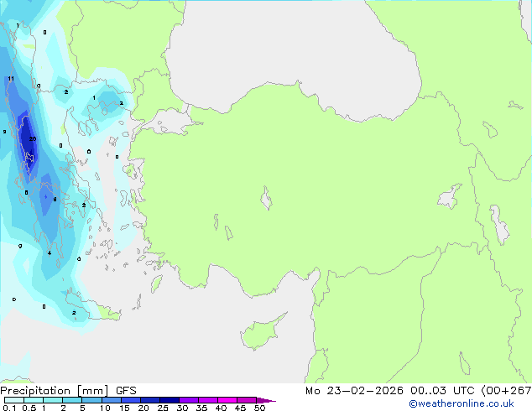Click the 11 mm value near top-left coast
This screenshot has height=411, width=532.
click(x=11, y=79)
